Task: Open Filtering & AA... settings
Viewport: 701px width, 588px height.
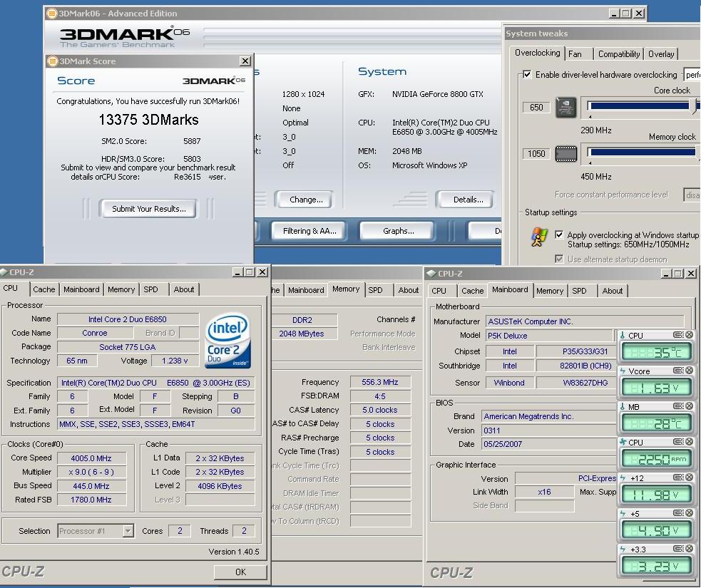Action: [309, 231]
